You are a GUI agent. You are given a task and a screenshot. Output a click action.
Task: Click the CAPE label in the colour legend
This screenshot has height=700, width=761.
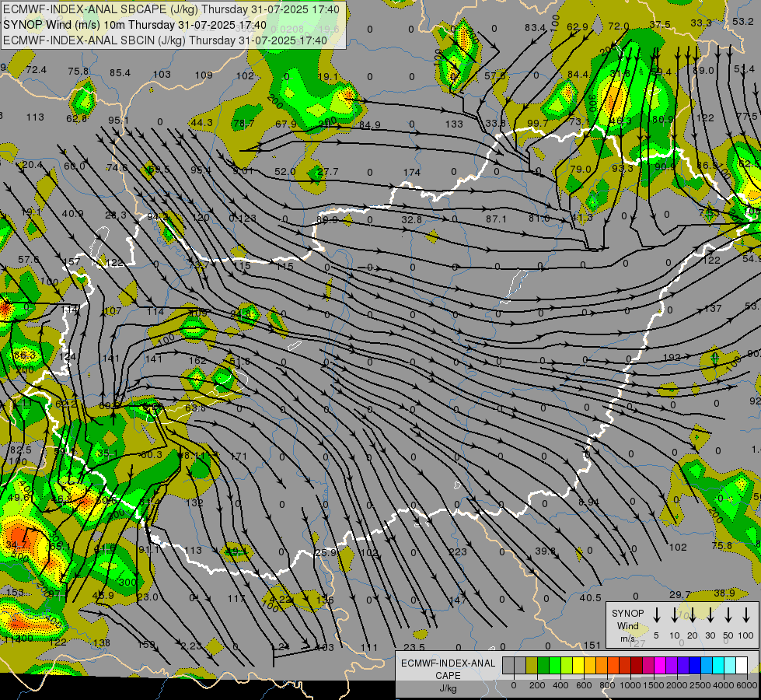(448, 676)
